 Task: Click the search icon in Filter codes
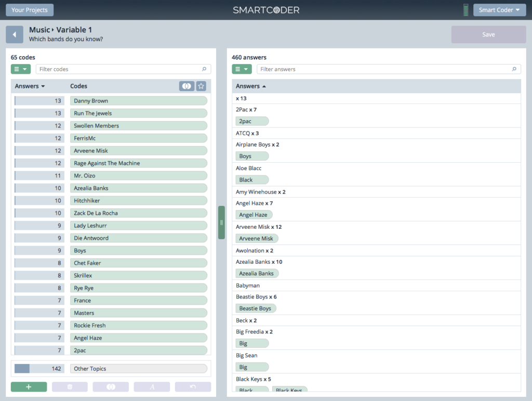[x=204, y=69]
